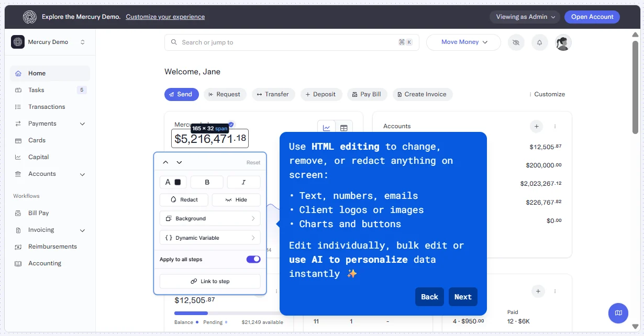The height and width of the screenshot is (336, 644).
Task: Toggle Apply to all steps switch
Action: (253, 259)
